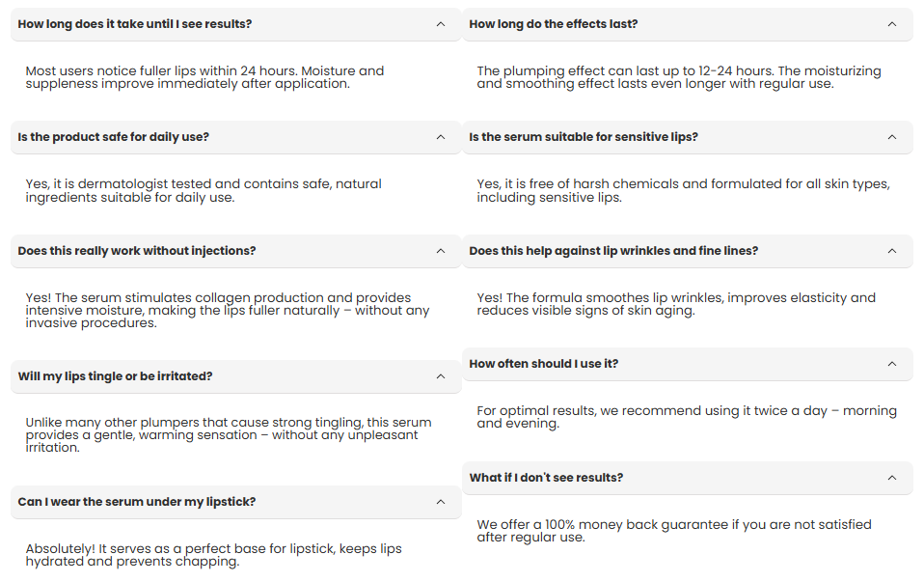Collapse chevron for 'How long until I see results?'
The image size is (924, 582).
(441, 24)
